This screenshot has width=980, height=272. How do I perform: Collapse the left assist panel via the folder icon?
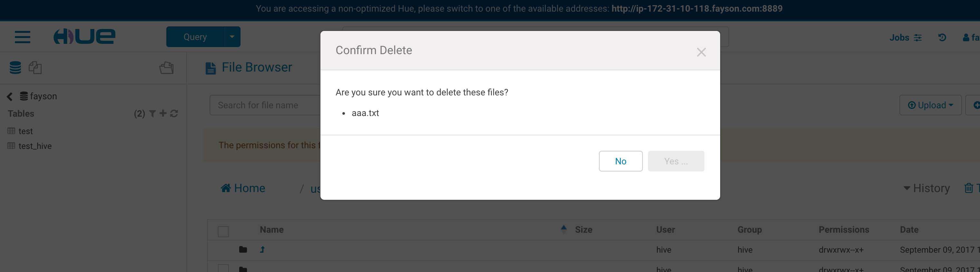[166, 68]
